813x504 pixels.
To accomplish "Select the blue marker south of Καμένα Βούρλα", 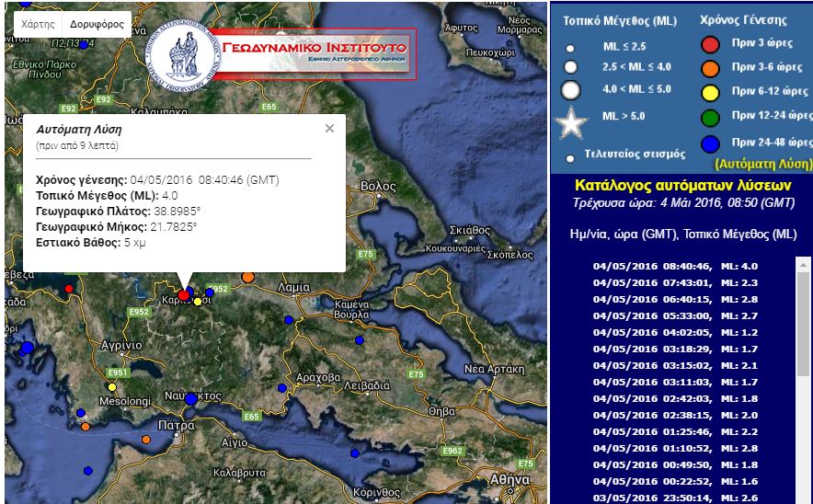I will (x=360, y=340).
